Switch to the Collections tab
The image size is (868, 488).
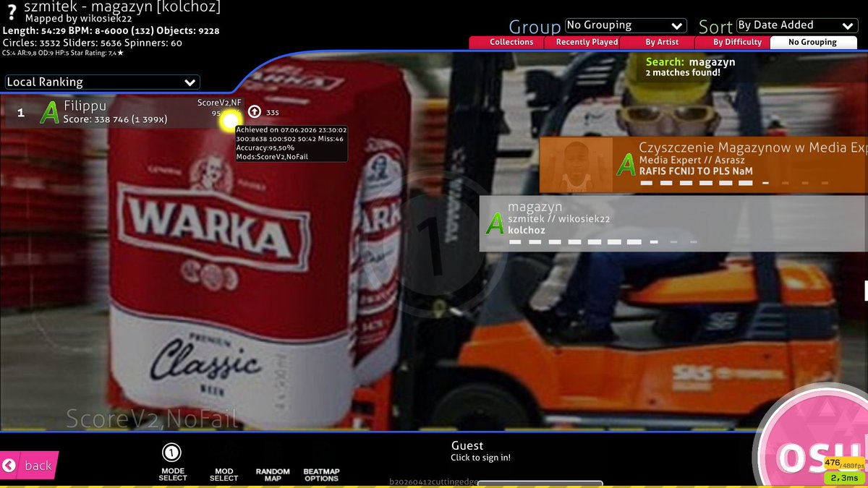[511, 42]
